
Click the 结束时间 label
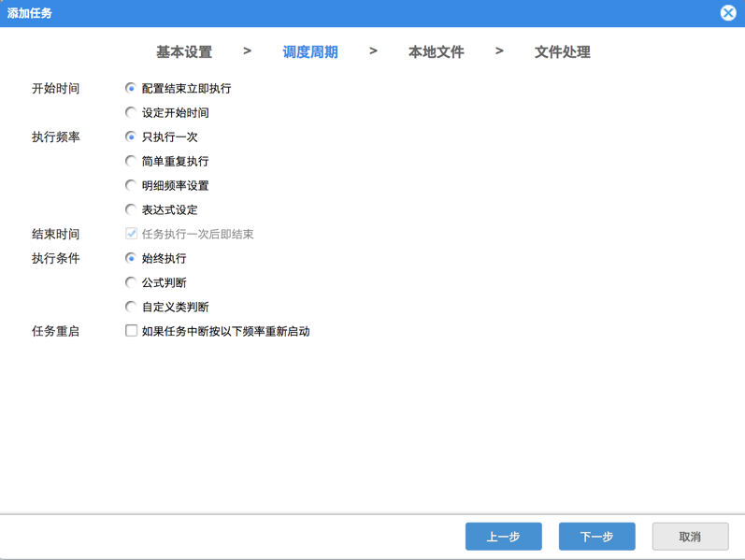(x=55, y=234)
